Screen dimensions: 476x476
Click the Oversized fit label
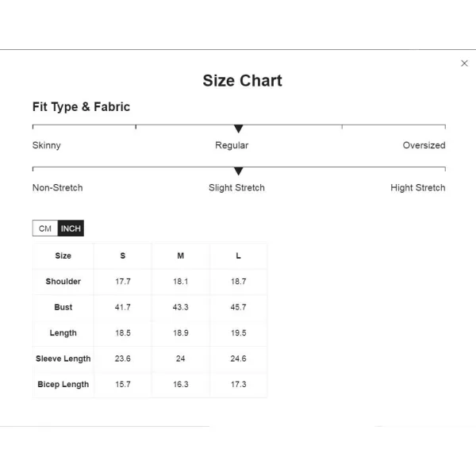(424, 145)
